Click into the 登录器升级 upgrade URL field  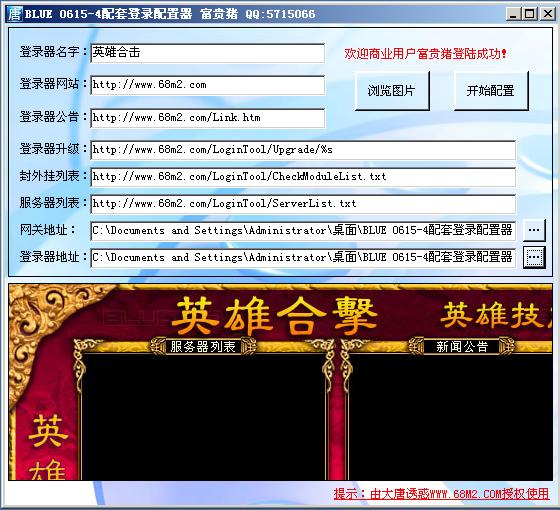[x=303, y=150]
